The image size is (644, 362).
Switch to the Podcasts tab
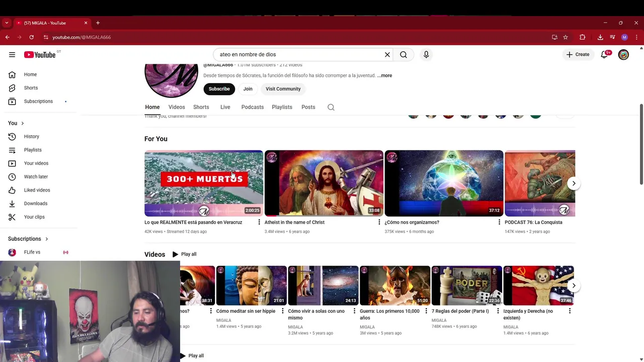253,107
